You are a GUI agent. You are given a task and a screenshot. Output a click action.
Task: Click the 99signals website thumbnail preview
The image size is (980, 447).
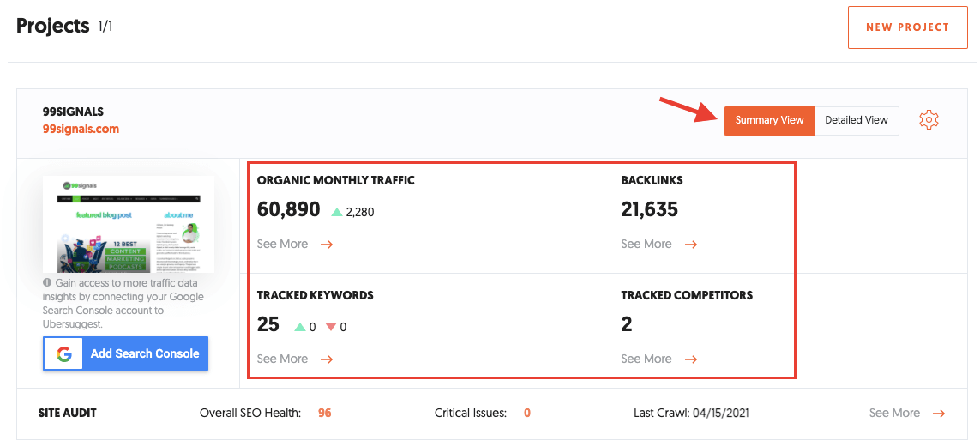[x=129, y=224]
